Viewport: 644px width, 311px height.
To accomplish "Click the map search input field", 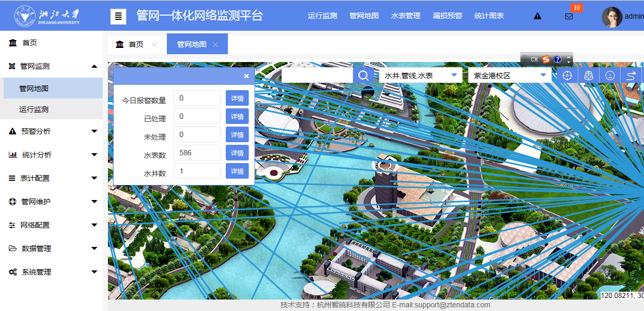I will 317,76.
